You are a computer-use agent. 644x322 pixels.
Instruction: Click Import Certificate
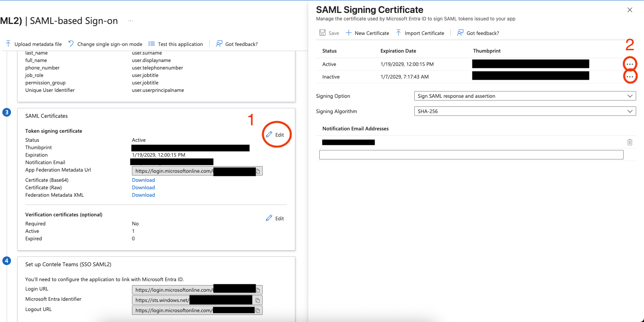click(x=420, y=33)
